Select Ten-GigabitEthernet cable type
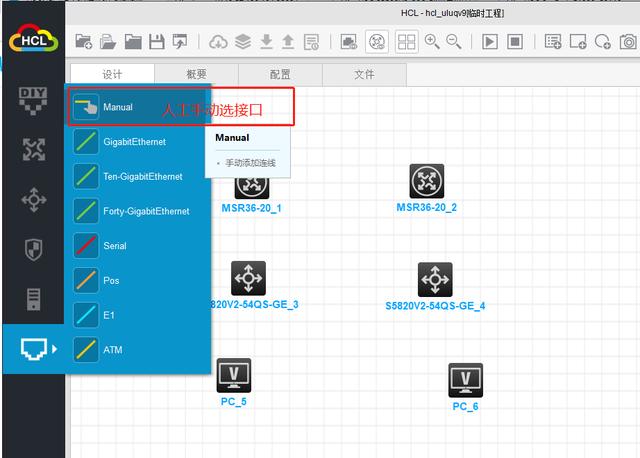The width and height of the screenshot is (640, 458). point(138,176)
